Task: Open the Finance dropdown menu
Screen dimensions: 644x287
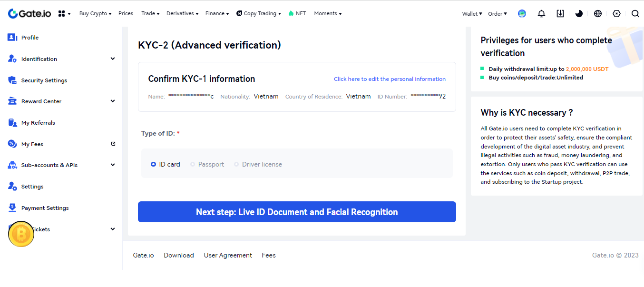Action: coord(217,13)
